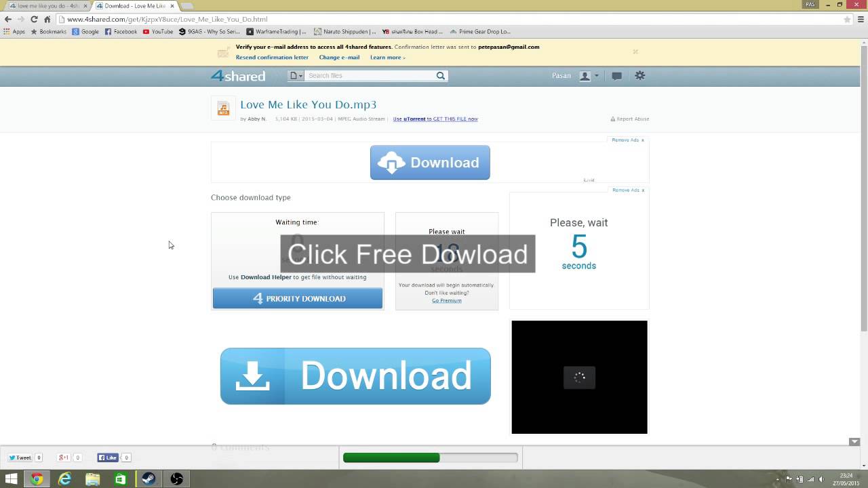Click the MP3 file type icon
The image size is (868, 488).
223,108
